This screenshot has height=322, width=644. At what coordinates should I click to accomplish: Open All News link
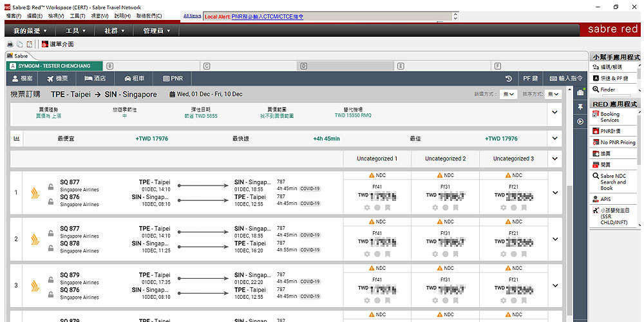[192, 16]
